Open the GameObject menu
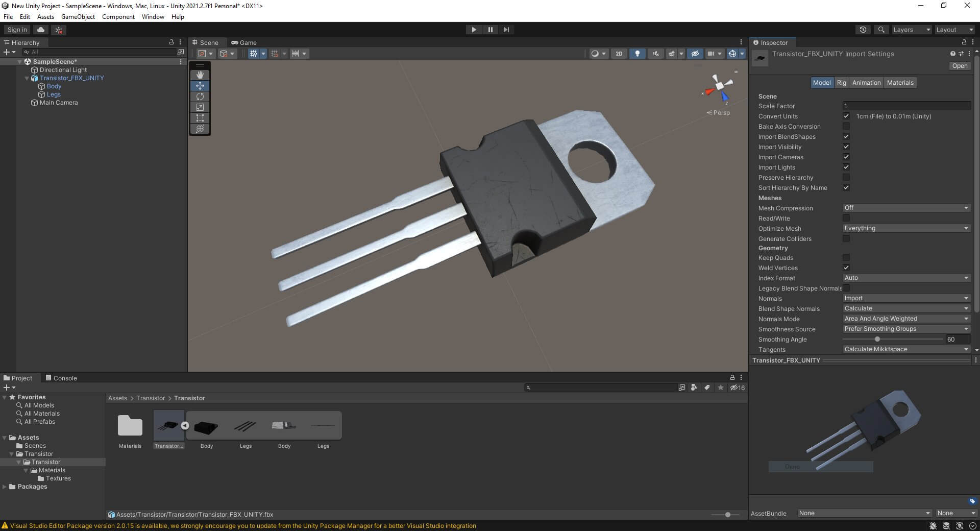This screenshot has height=531, width=980. pos(78,17)
